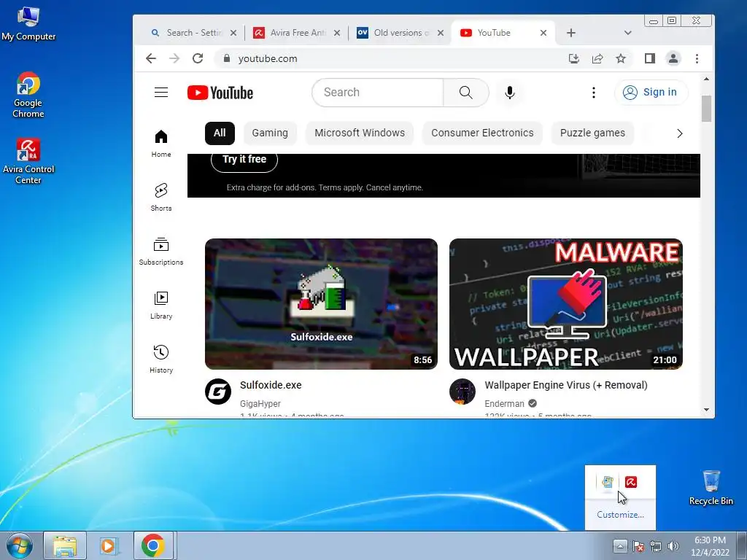Open the YouTube hamburger guide menu

[x=161, y=93]
